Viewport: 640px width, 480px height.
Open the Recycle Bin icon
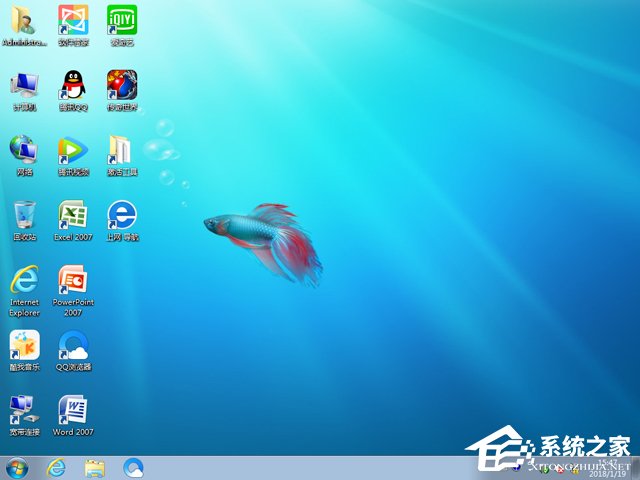(x=24, y=215)
